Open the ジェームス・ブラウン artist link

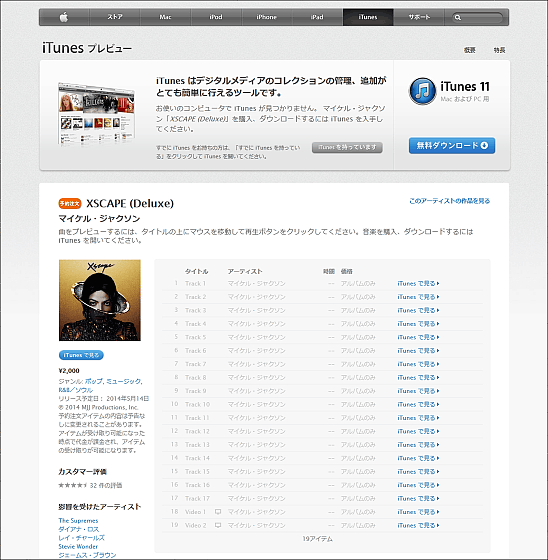coord(87,555)
